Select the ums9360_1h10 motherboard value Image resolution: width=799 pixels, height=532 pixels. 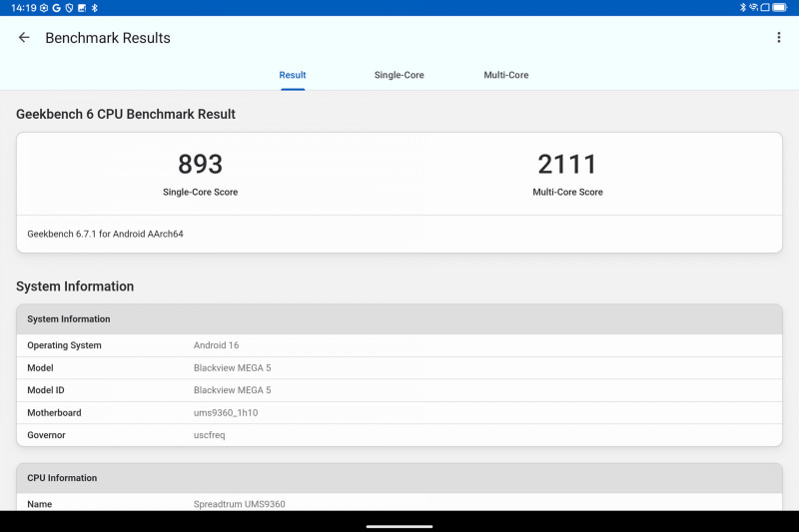[x=226, y=412]
